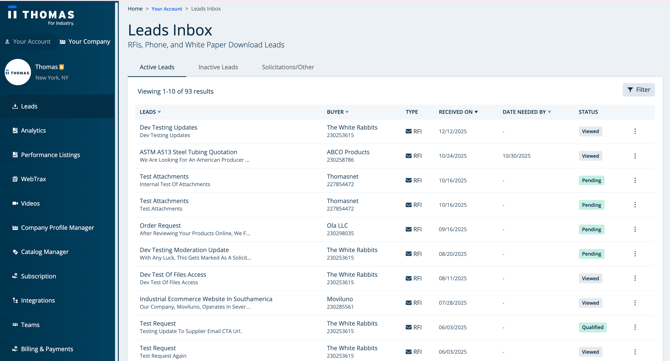Screen dimensions: 670x361
Task: Click the Ola LLC buyer name
Action: (x=337, y=226)
